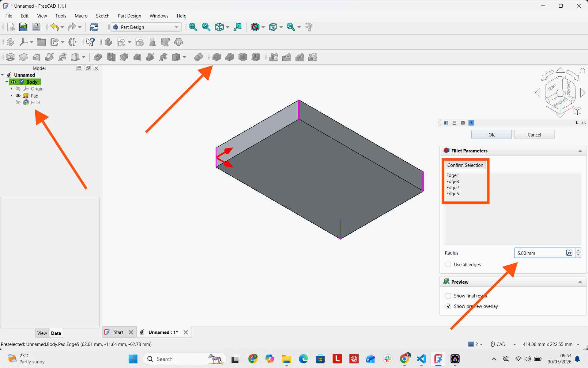Screen dimensions: 588x368
Task: Increase Radius with up spinner arrow
Action: (578, 251)
